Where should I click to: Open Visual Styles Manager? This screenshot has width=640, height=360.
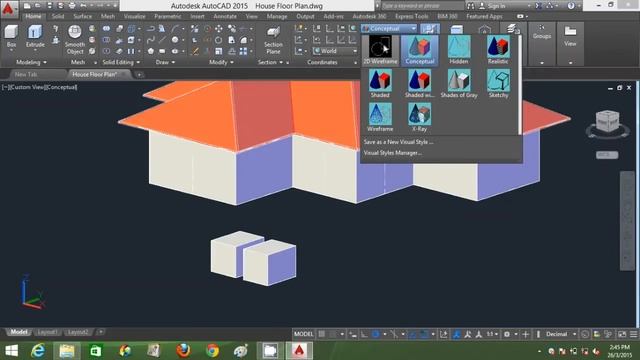[x=392, y=153]
